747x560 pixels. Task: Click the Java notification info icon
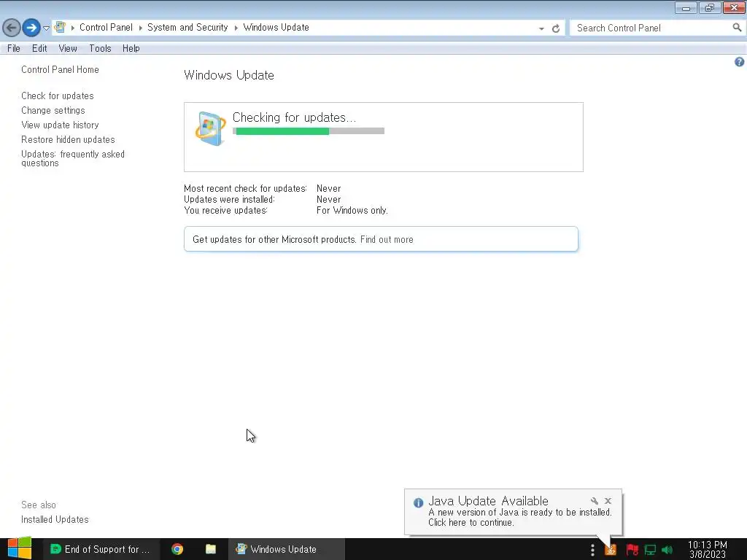coord(418,503)
